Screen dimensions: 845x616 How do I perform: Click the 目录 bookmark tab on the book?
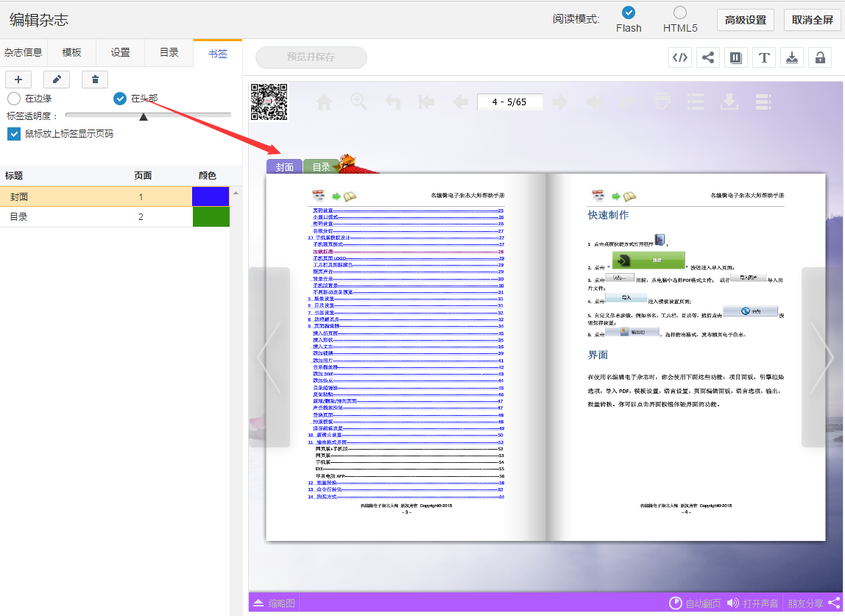321,166
